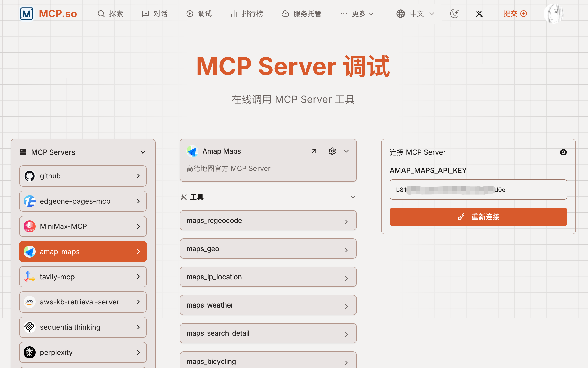Viewport: 588px width, 368px height.
Task: Open Amap Maps external link arrow
Action: point(314,151)
